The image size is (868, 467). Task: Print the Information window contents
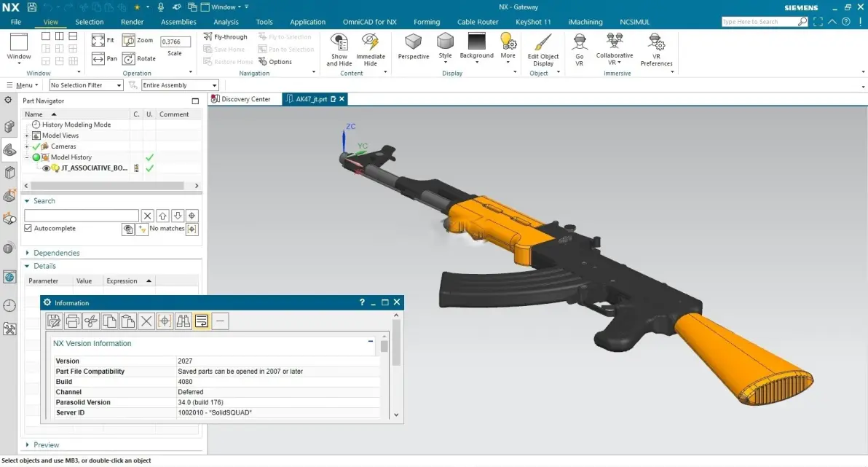[73, 321]
